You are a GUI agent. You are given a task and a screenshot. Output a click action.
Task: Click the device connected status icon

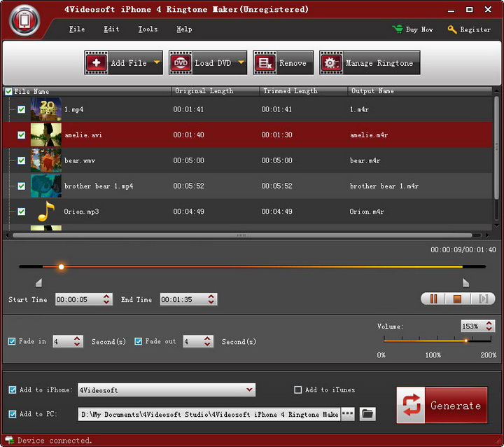click(9, 440)
